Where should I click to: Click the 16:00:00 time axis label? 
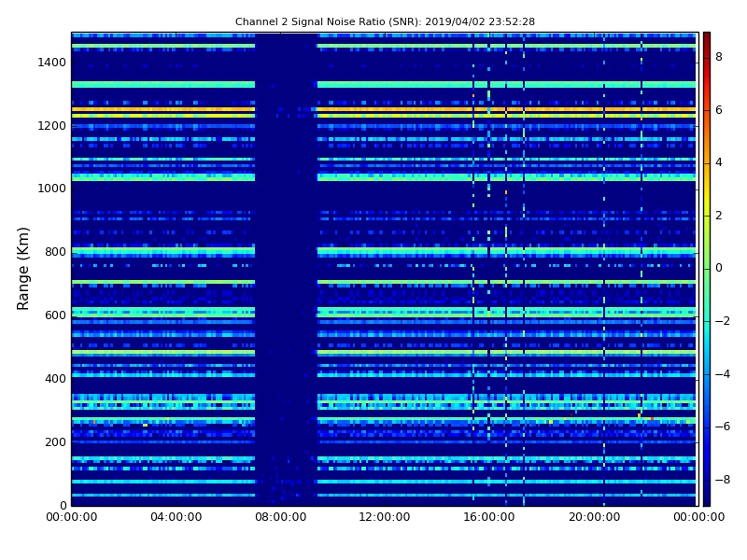[x=489, y=517]
